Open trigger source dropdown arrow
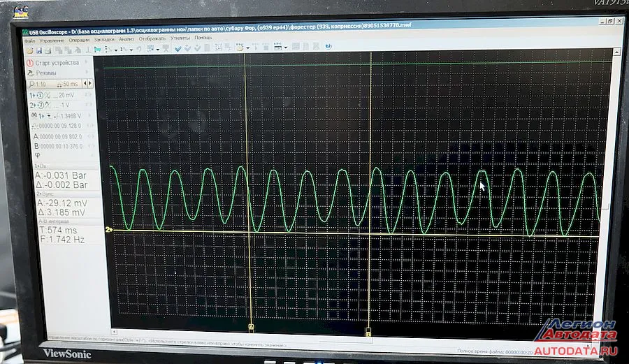 point(48,116)
